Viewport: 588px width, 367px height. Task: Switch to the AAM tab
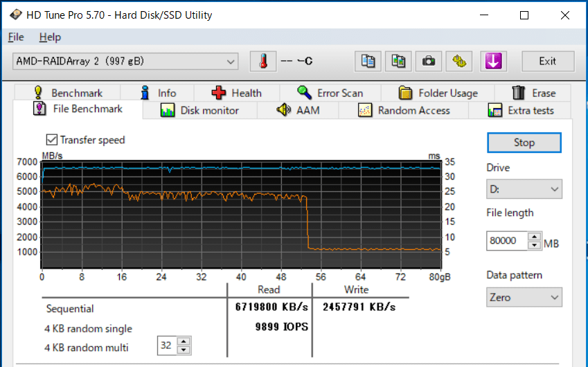pyautogui.click(x=298, y=111)
